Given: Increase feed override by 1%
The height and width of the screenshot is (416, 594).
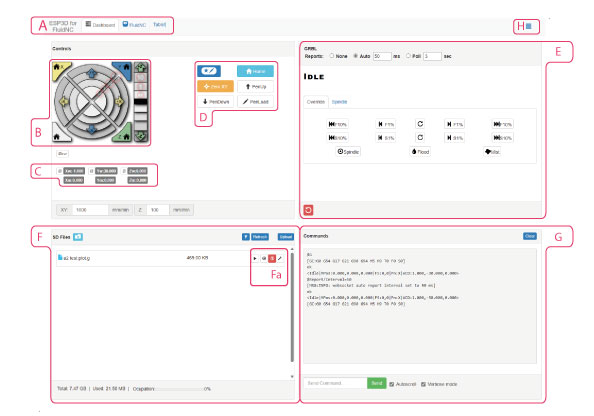Looking at the screenshot, I should pos(455,124).
